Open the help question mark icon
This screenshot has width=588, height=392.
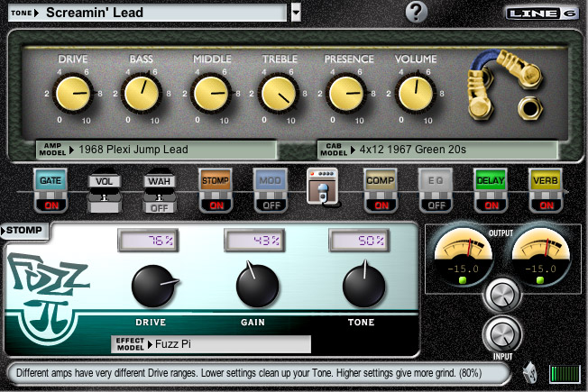point(417,12)
